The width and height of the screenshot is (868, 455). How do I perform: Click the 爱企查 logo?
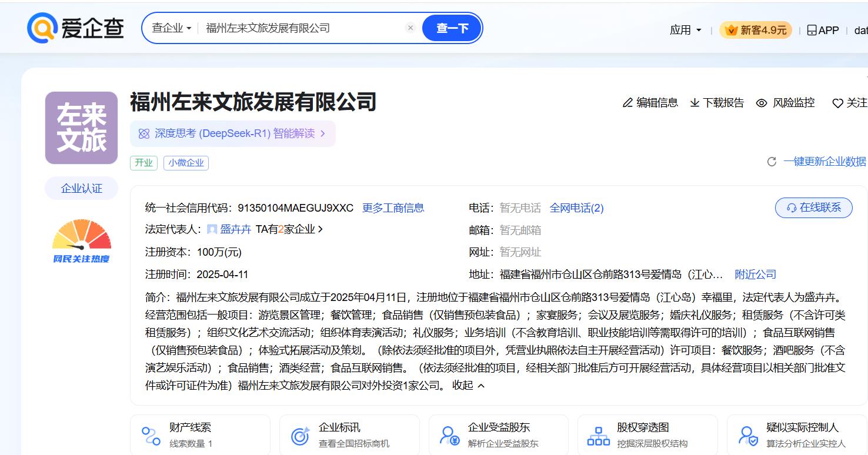[x=75, y=28]
